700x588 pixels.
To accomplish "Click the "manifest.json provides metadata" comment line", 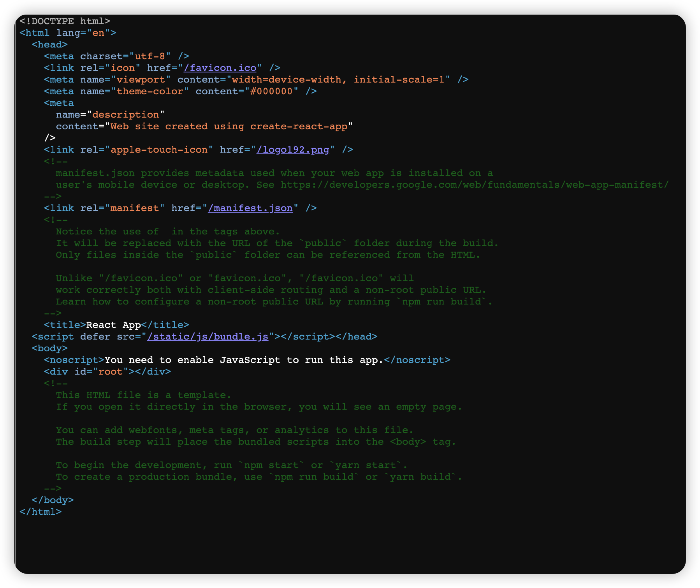I will (274, 173).
